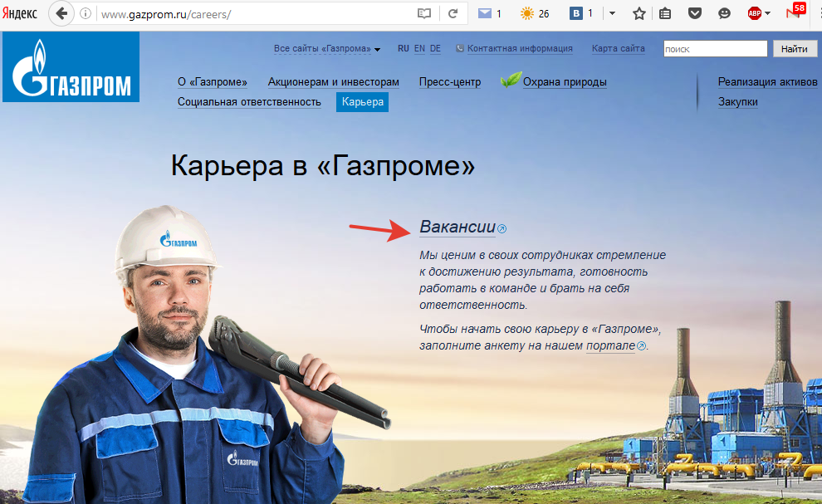This screenshot has width=822, height=504.
Task: Toggle reader view book icon
Action: 424,14
